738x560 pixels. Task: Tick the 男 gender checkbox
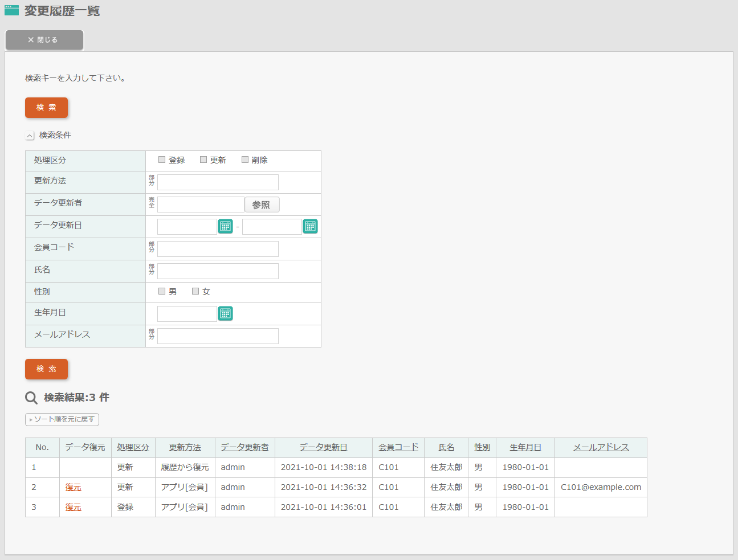[162, 291]
